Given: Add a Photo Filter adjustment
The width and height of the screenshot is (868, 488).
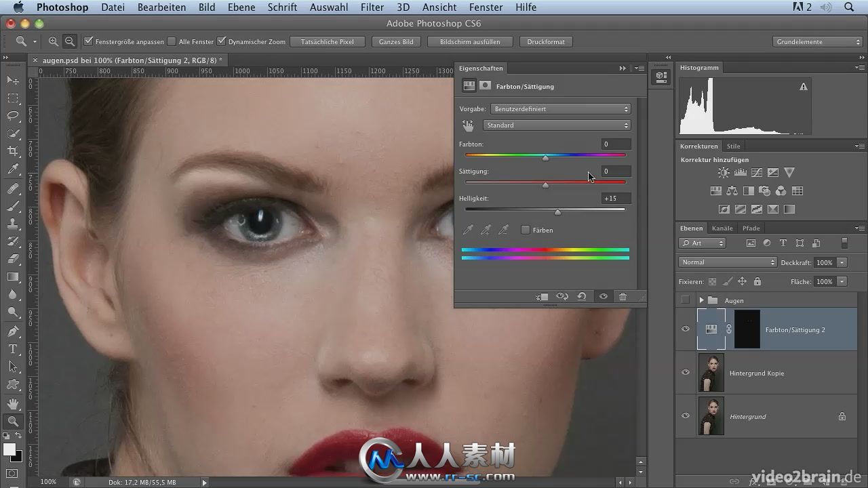Looking at the screenshot, I should tap(764, 191).
